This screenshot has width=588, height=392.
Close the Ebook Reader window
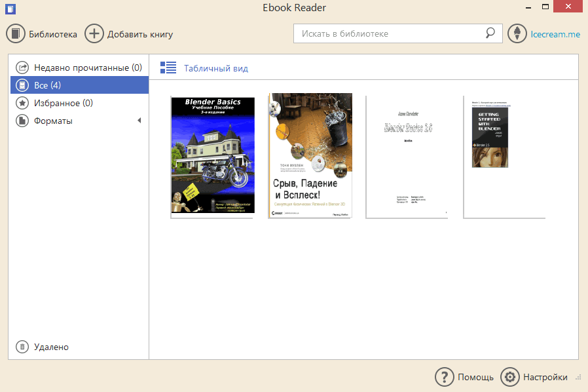coord(568,7)
